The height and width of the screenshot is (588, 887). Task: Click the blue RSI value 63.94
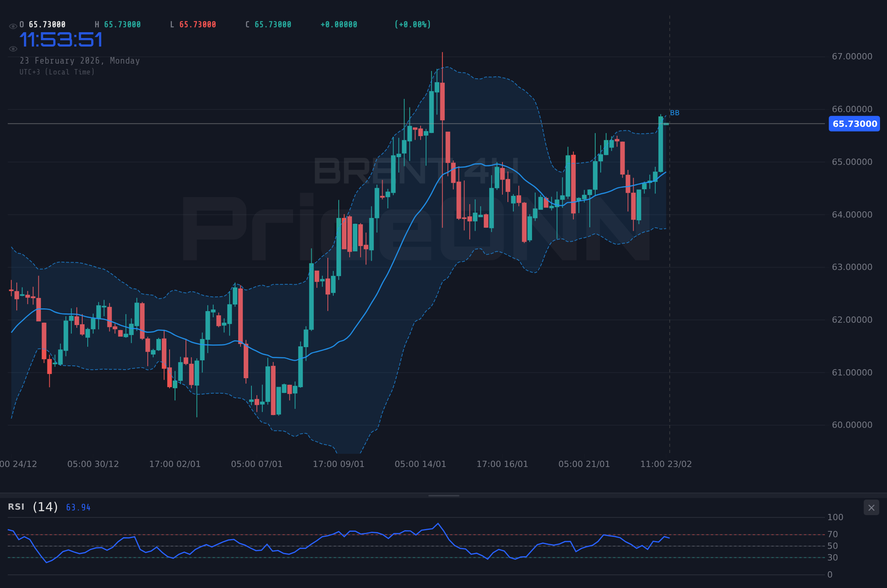point(77,507)
